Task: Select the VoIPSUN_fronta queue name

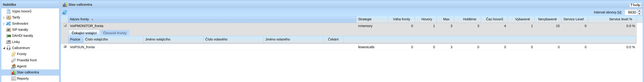Action: pos(82,47)
